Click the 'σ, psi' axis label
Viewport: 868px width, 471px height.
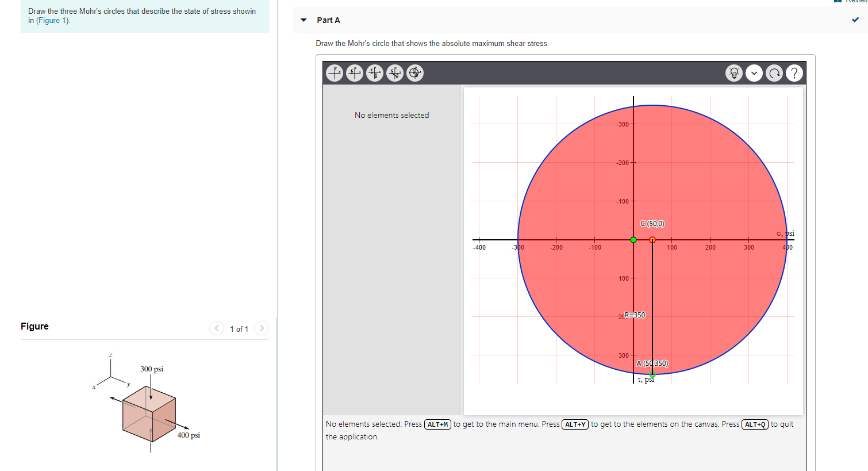[785, 233]
